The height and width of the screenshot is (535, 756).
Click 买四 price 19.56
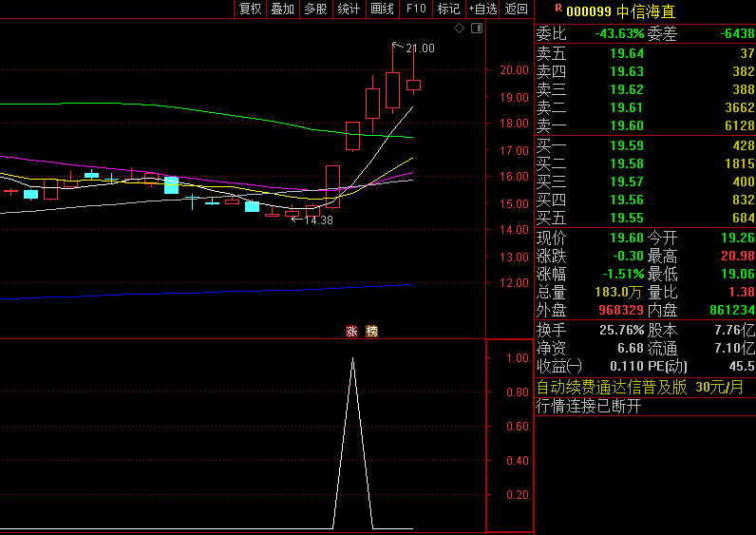pyautogui.click(x=627, y=200)
